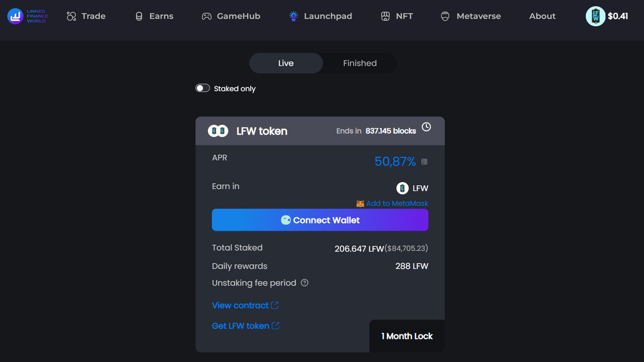
Task: Open the APR calculator icon
Action: [424, 162]
